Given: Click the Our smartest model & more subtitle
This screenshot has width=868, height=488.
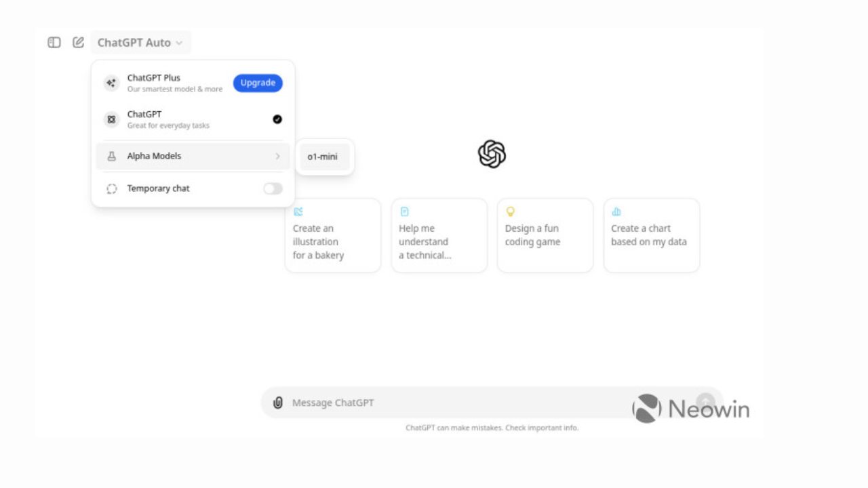Looking at the screenshot, I should [x=175, y=89].
